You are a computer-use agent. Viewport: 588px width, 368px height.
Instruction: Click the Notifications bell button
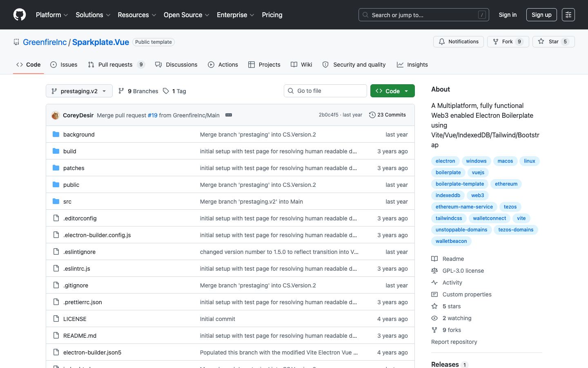459,42
